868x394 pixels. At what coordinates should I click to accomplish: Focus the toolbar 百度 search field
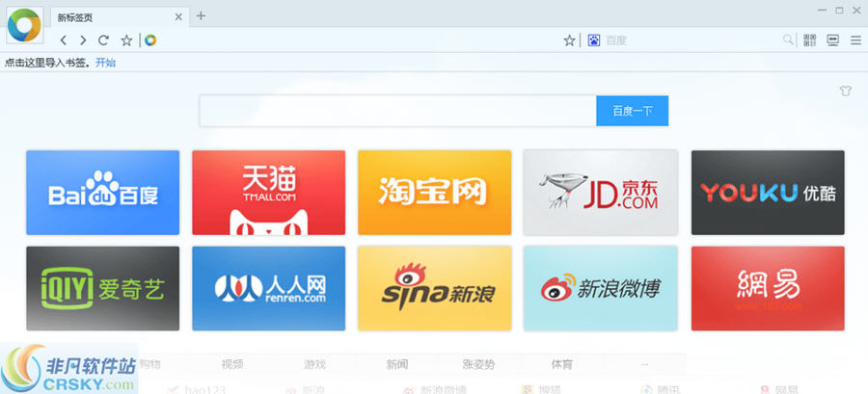tap(692, 40)
